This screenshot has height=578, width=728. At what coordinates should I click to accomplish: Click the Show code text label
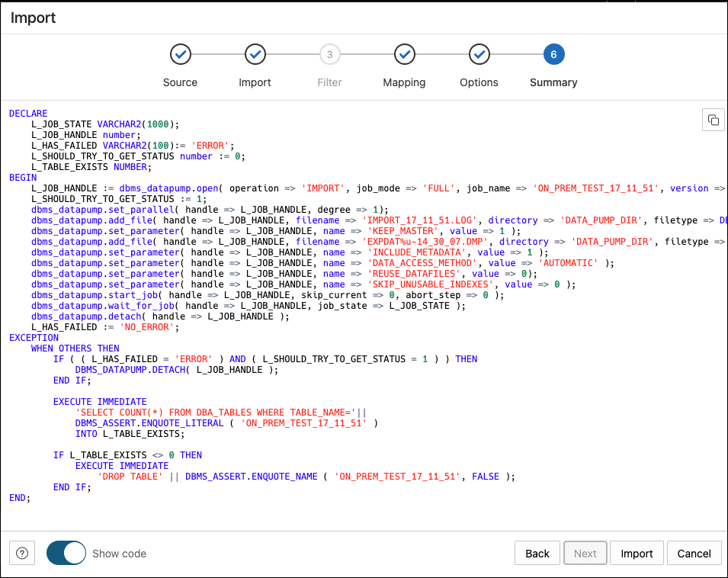click(x=120, y=553)
